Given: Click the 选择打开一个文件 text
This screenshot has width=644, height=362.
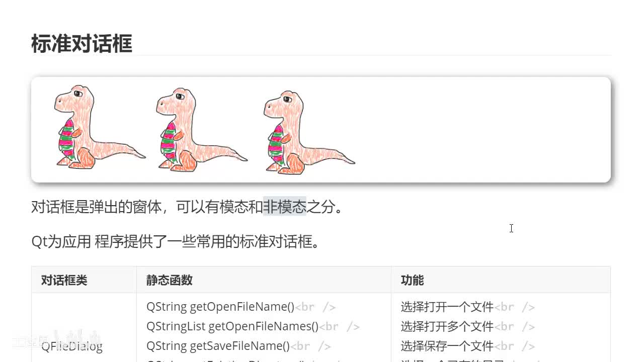Looking at the screenshot, I should point(447,307).
